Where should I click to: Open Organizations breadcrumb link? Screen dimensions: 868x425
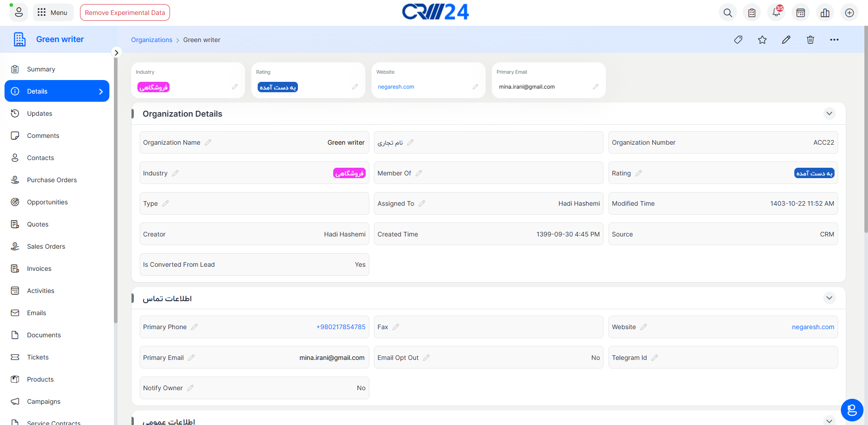point(151,40)
